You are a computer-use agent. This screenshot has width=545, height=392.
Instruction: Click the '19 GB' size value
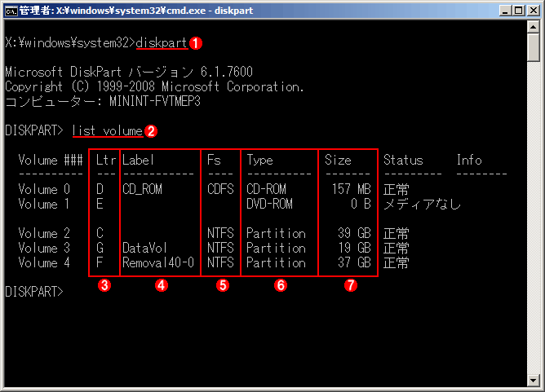(x=355, y=248)
